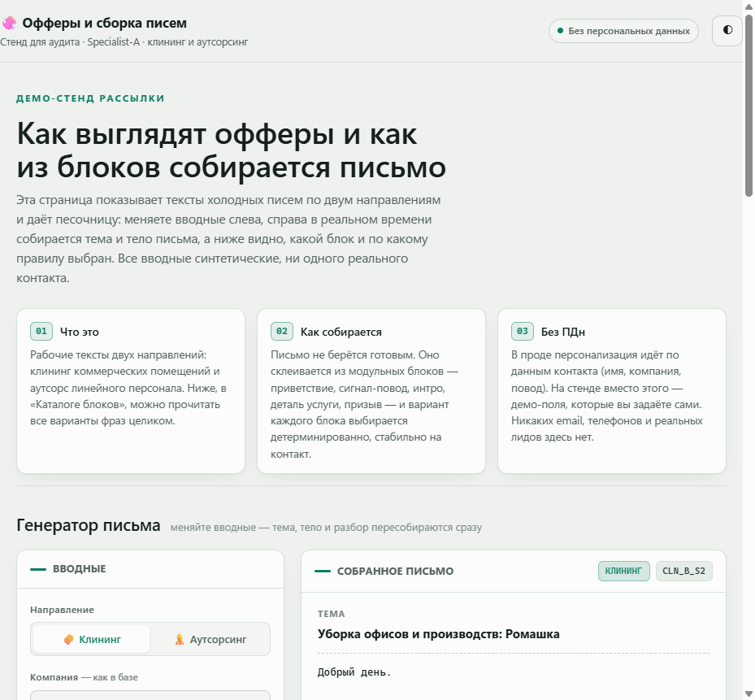
Task: Toggle the dark/light theme button
Action: (x=727, y=30)
